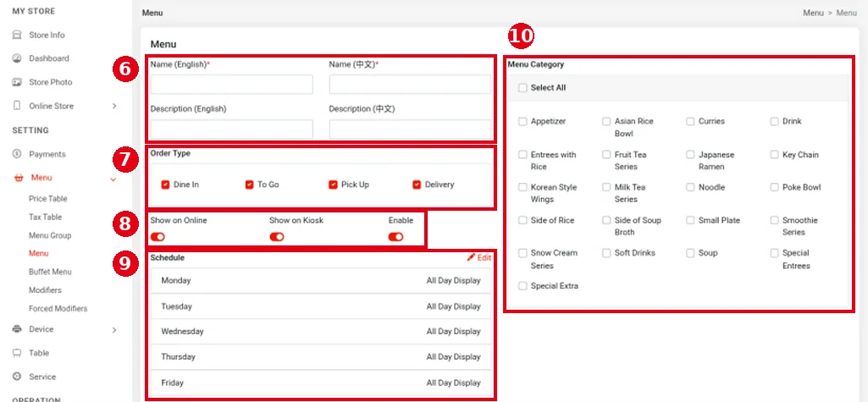Toggle the Show on Kiosk switch
This screenshot has width=868, height=402.
tap(277, 237)
